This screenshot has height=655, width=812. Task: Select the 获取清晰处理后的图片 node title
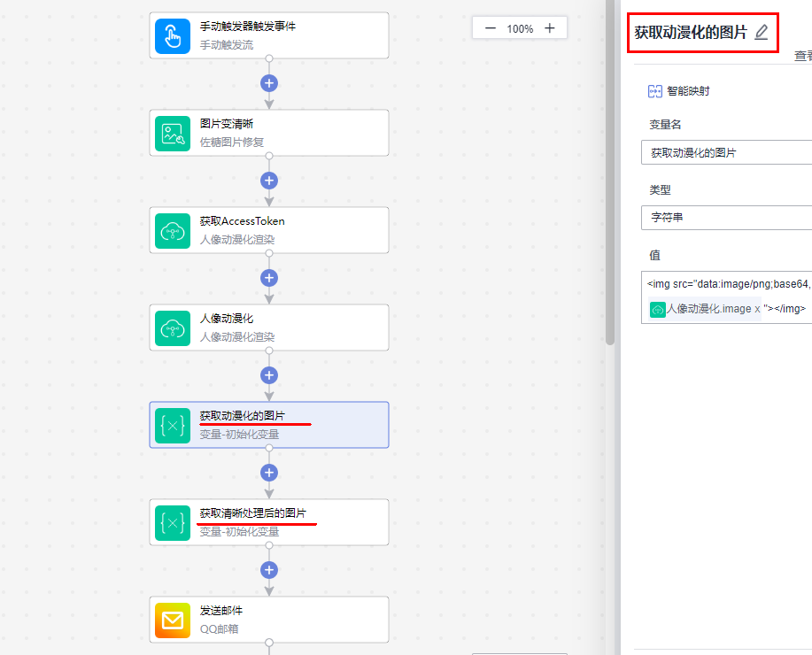252,513
